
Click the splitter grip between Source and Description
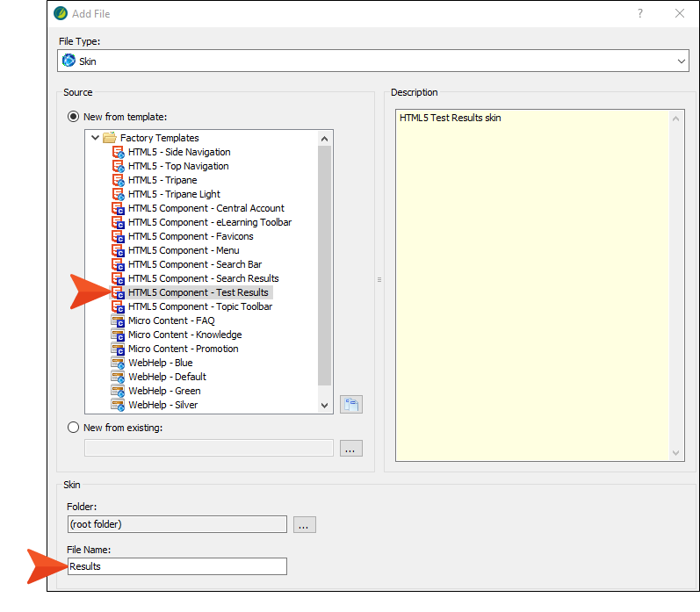pos(379,280)
